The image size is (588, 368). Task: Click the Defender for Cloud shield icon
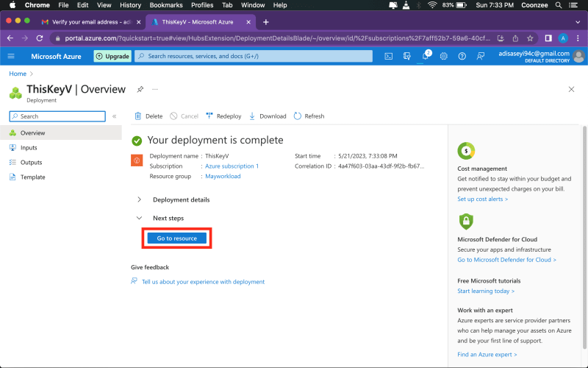(466, 222)
